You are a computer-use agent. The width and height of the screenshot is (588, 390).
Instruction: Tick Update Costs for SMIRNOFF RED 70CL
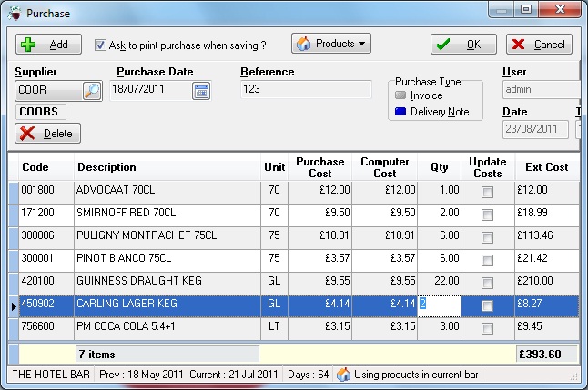point(487,215)
